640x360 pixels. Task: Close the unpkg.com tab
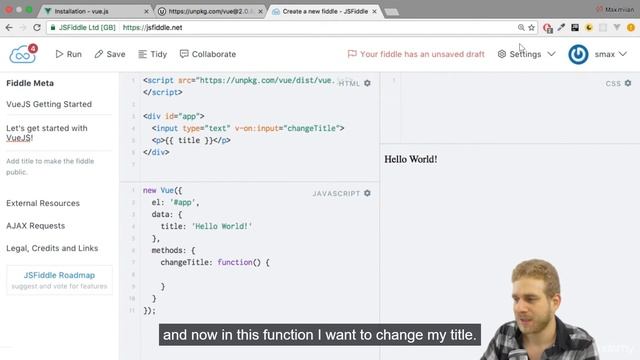[260, 11]
